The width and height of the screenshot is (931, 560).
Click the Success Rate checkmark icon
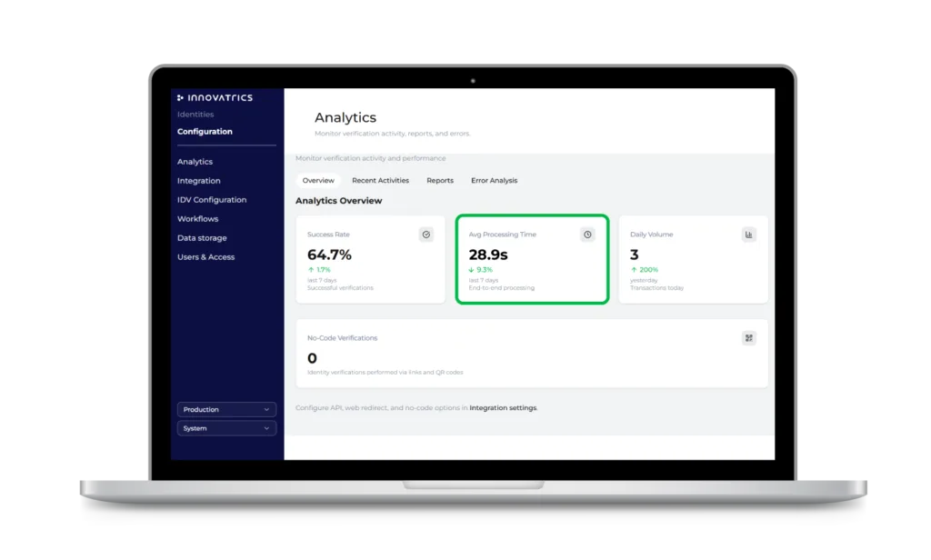[x=426, y=235]
